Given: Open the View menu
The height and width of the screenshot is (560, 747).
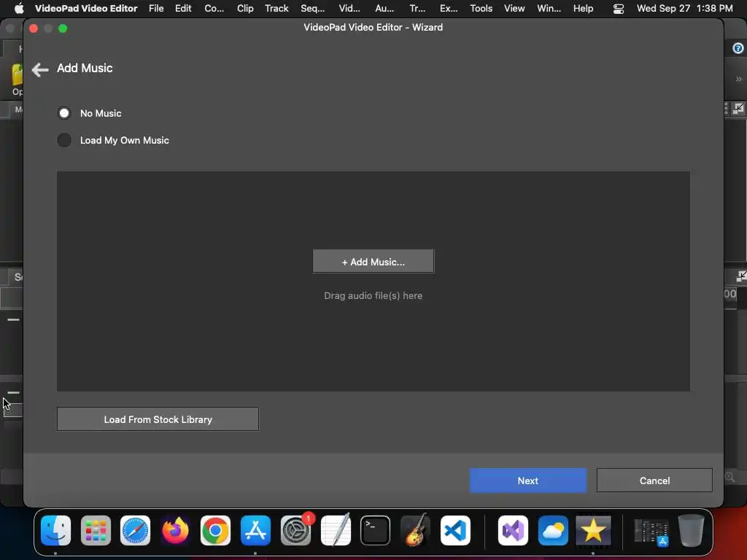Looking at the screenshot, I should pyautogui.click(x=514, y=8).
